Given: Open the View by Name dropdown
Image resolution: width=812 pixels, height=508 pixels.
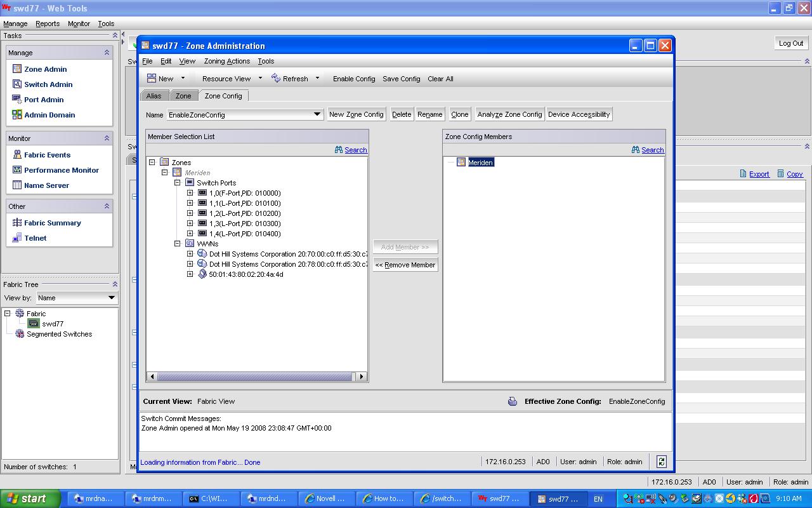Looking at the screenshot, I should pos(111,298).
